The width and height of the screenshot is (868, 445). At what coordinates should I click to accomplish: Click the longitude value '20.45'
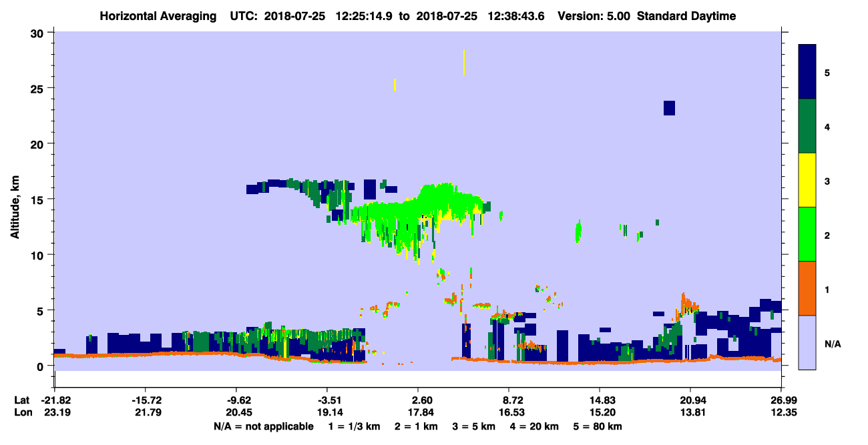point(239,412)
